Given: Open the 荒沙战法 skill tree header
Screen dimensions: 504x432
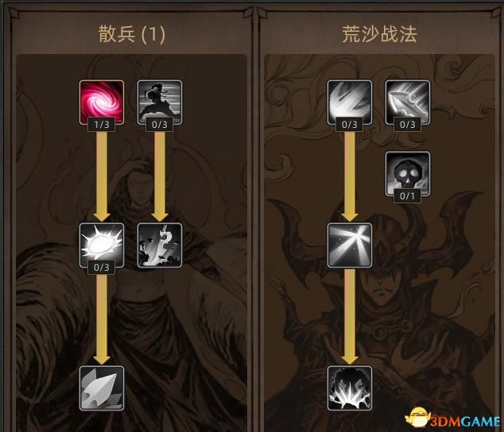Looking at the screenshot, I should [380, 34].
